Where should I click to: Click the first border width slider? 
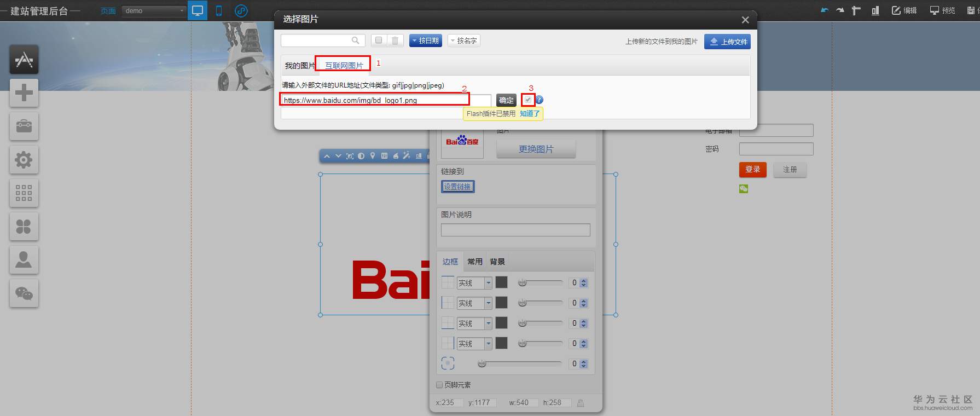coord(541,282)
